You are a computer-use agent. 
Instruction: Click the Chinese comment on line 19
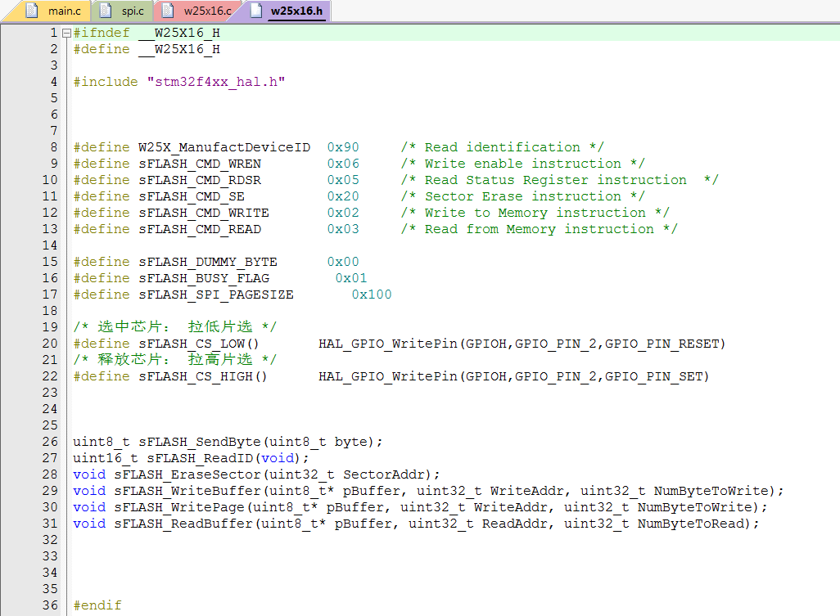pyautogui.click(x=174, y=327)
